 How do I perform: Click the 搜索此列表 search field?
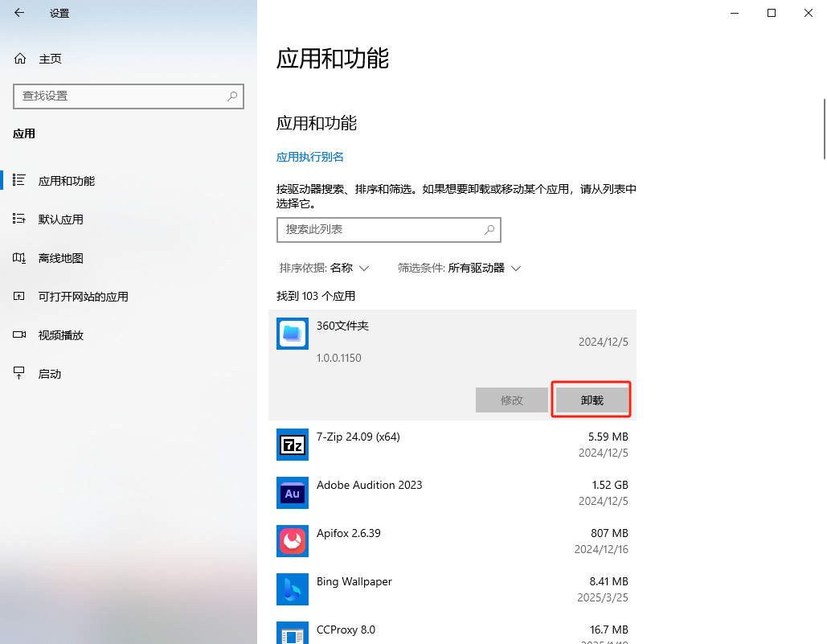(x=389, y=229)
